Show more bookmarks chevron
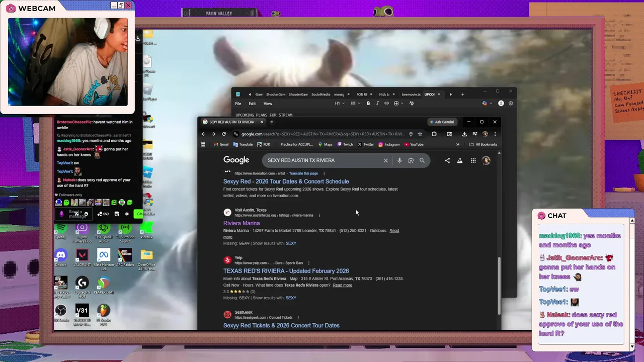The height and width of the screenshot is (362, 644). (458, 144)
